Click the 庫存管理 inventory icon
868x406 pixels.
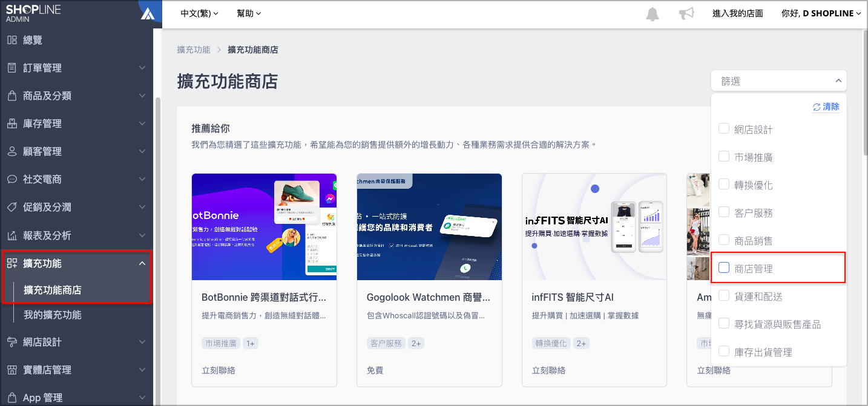12,123
